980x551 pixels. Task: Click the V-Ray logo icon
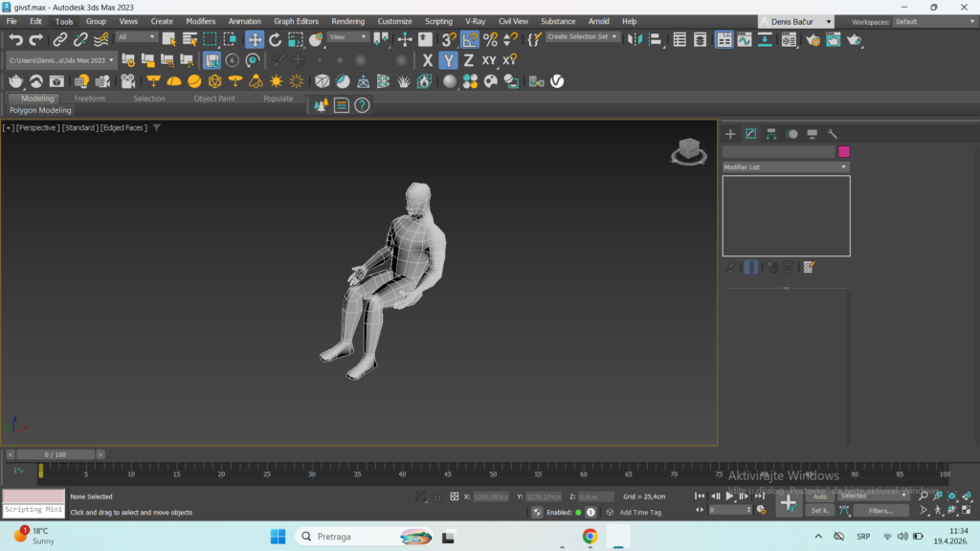tap(557, 81)
